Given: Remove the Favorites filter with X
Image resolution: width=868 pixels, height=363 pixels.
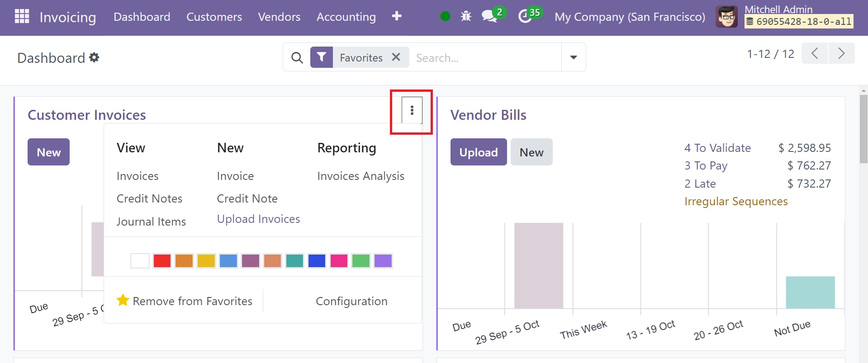Looking at the screenshot, I should coord(396,57).
